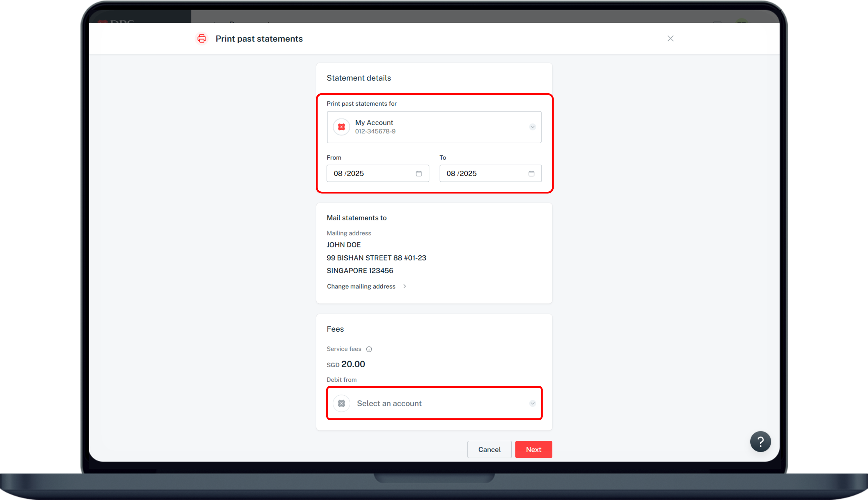Open the help question mark button
The height and width of the screenshot is (500, 868).
click(x=761, y=442)
